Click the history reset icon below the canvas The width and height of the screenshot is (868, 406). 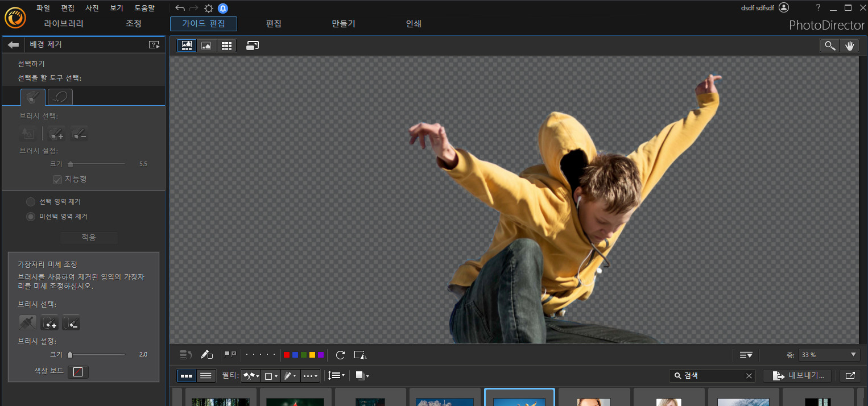pyautogui.click(x=186, y=355)
